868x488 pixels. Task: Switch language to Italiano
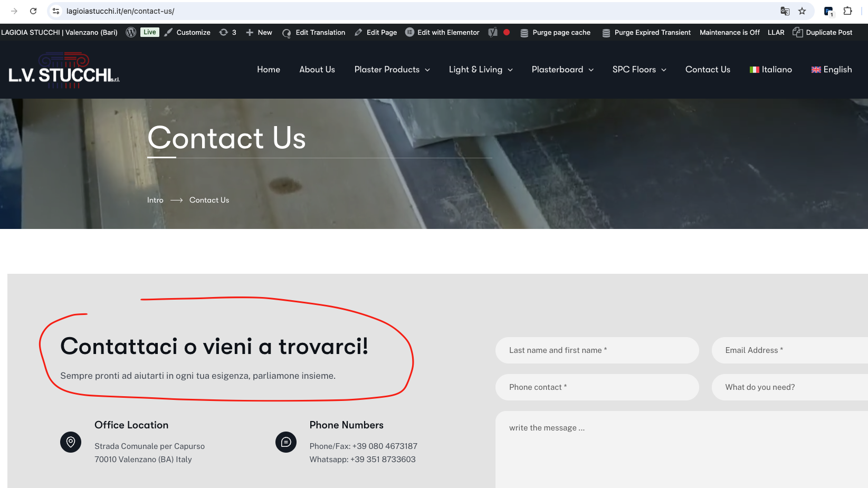pyautogui.click(x=771, y=70)
